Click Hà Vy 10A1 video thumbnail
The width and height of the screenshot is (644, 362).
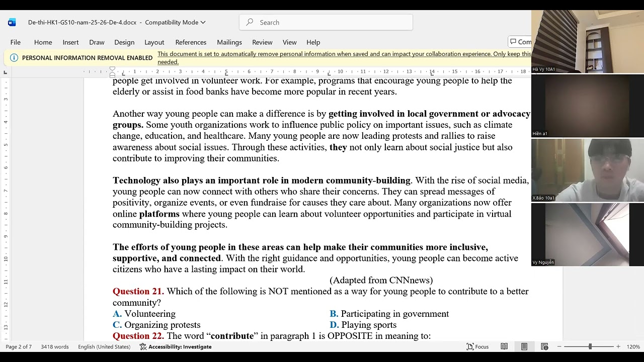[x=588, y=42]
